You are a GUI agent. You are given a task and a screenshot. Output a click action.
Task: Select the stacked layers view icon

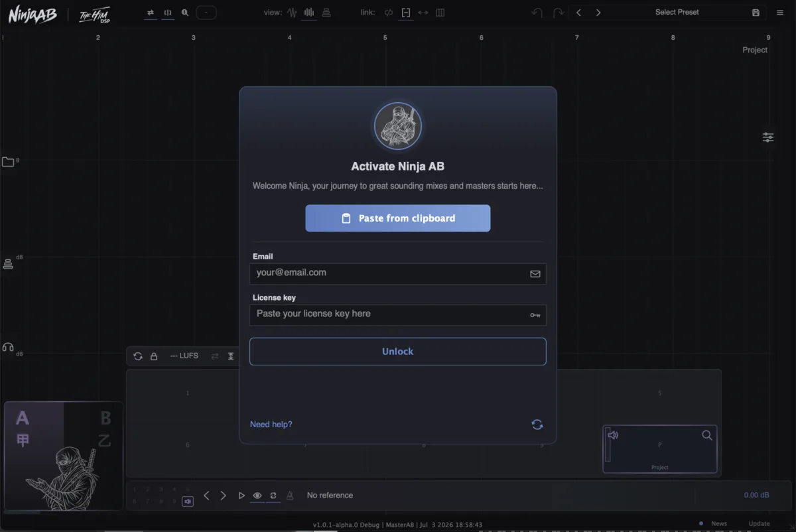[x=326, y=13]
